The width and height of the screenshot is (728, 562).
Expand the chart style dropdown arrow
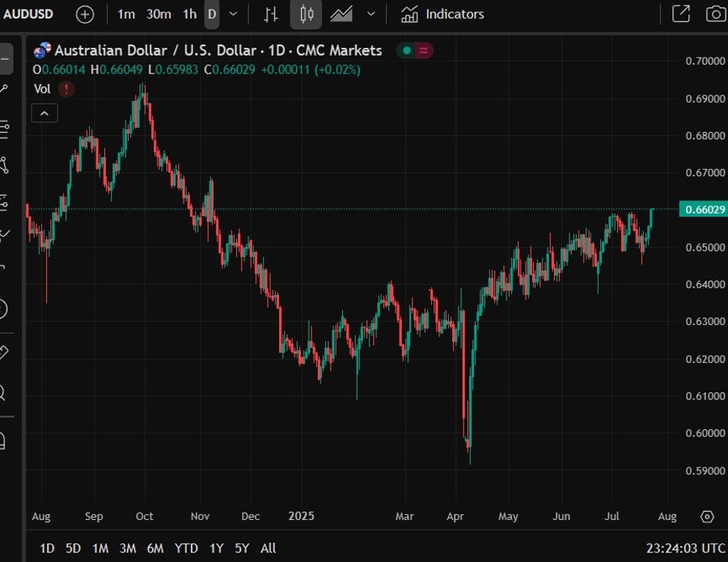point(371,14)
